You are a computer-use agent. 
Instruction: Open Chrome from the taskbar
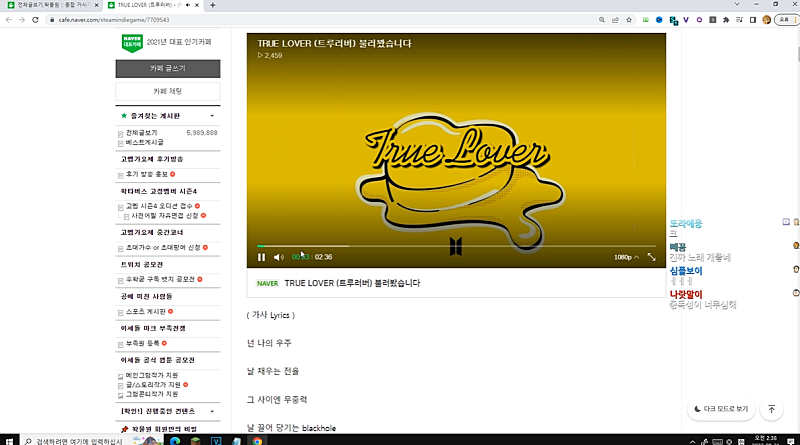coord(257,441)
